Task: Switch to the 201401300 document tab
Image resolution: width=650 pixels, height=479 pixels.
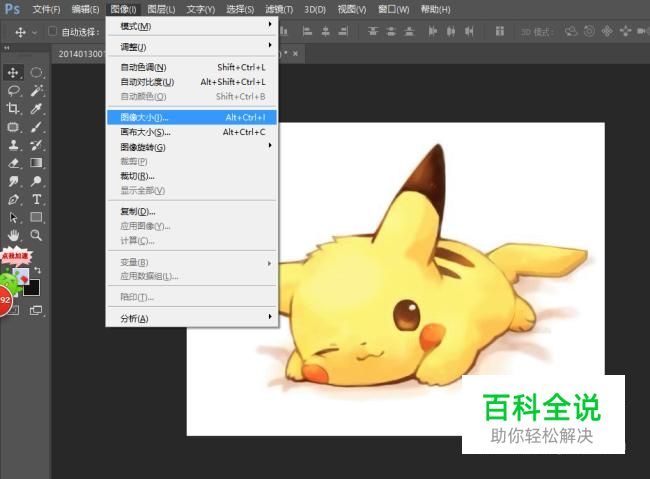Action: [80, 54]
